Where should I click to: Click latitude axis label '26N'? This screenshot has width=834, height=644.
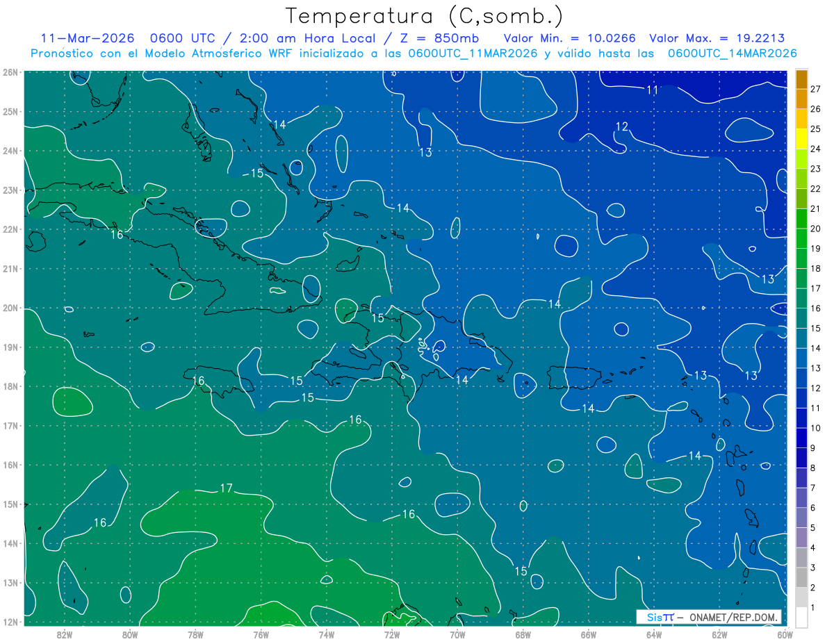10,72
